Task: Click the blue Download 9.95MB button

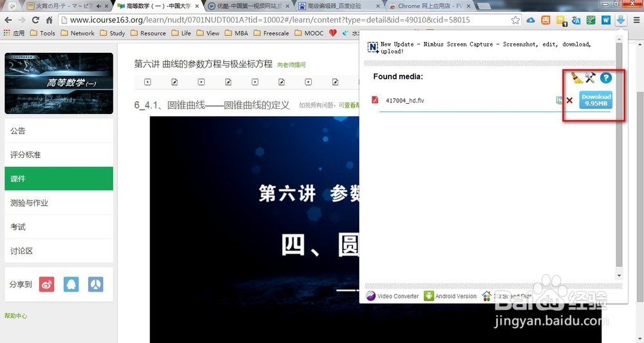Action: 596,100
